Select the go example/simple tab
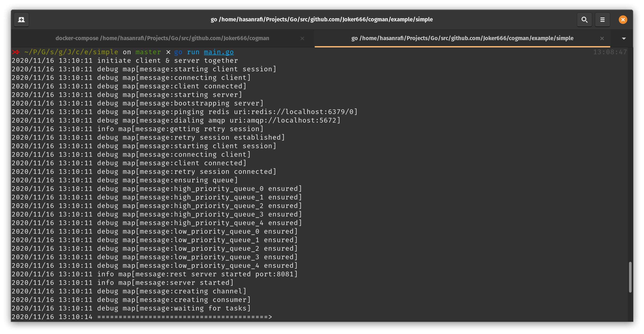 coord(462,38)
